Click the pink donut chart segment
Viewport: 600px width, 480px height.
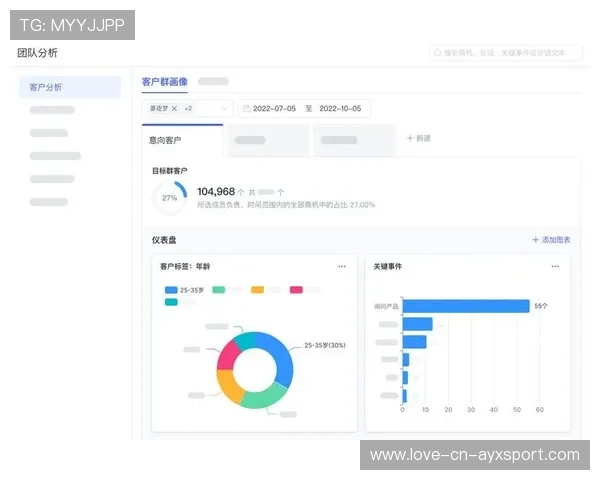pos(228,356)
